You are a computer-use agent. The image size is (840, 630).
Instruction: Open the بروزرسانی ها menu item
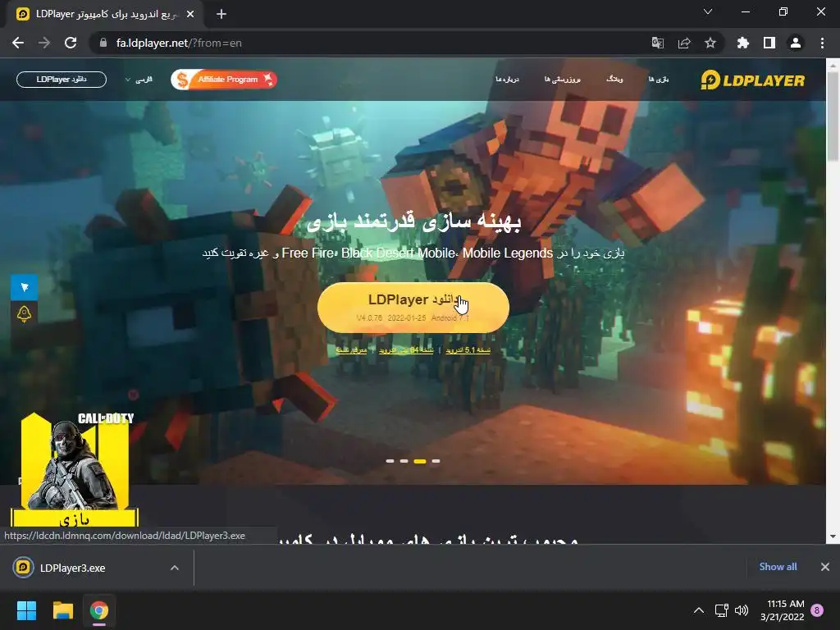(x=563, y=80)
